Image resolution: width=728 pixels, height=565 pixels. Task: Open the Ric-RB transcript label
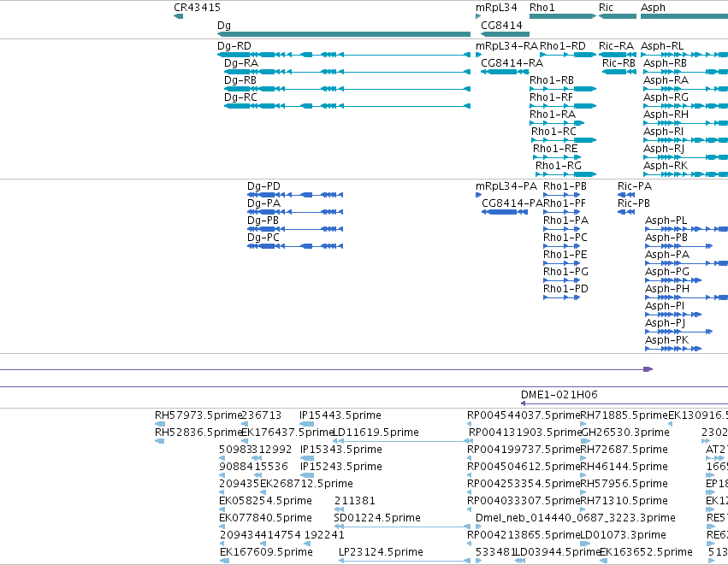619,63
